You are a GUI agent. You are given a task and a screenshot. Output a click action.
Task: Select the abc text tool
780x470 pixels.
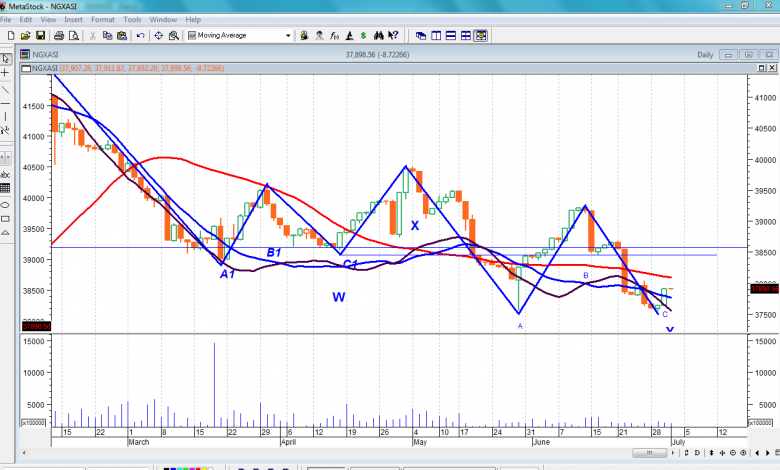[5, 175]
